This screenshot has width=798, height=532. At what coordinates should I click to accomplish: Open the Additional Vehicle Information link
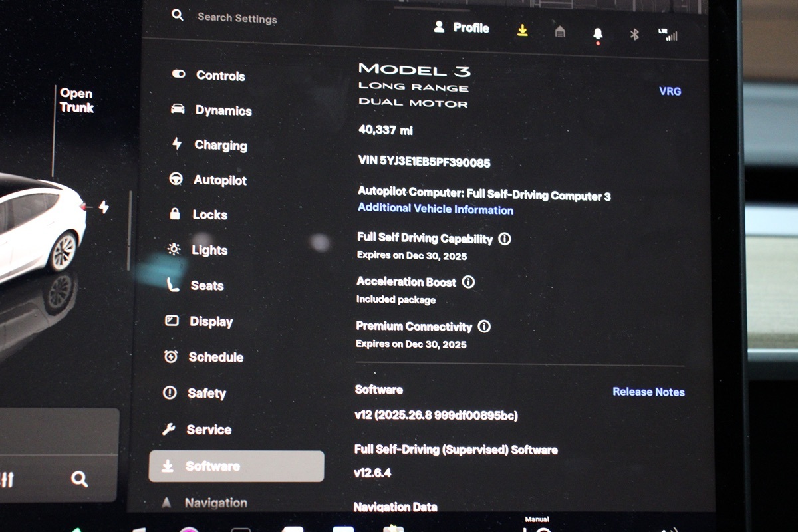(435, 209)
